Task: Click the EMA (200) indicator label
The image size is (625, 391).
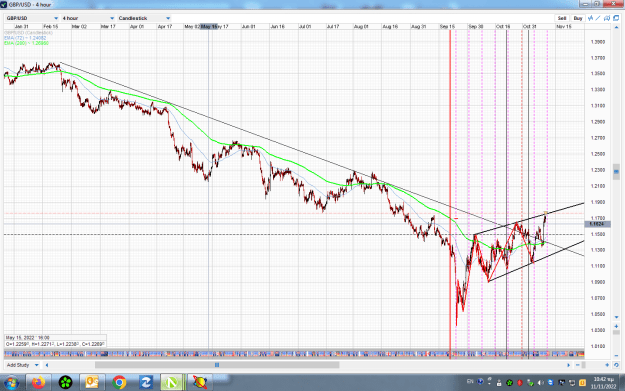Action: (x=26, y=43)
